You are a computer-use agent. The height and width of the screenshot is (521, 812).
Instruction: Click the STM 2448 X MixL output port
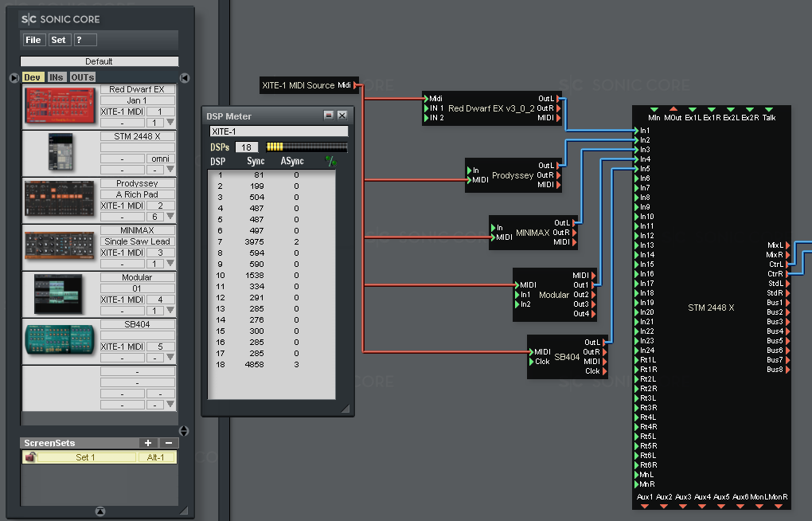[787, 245]
